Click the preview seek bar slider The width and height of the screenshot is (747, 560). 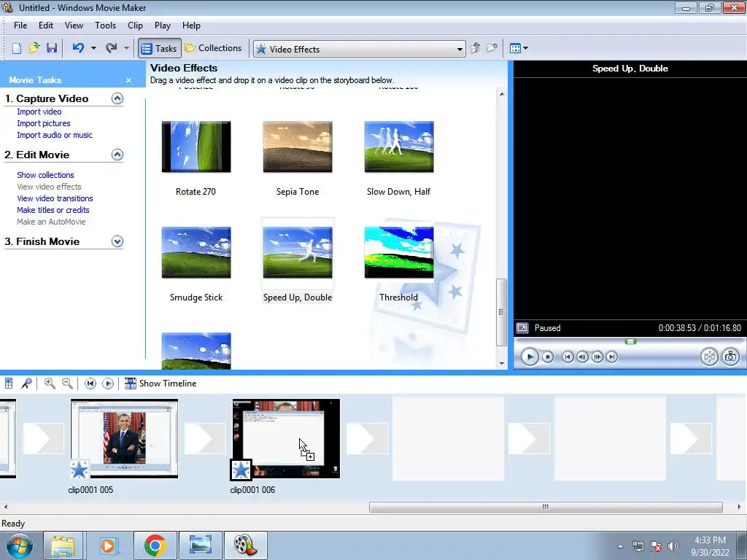tap(631, 341)
